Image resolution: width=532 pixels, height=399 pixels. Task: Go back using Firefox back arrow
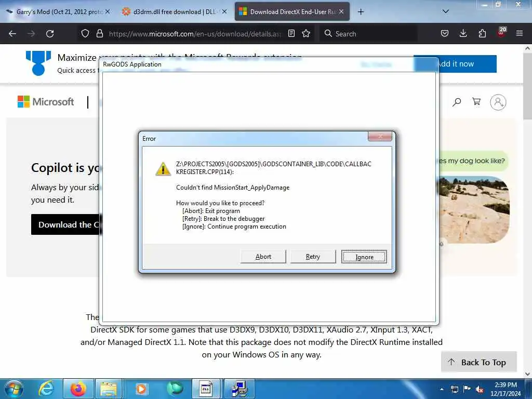click(12, 34)
